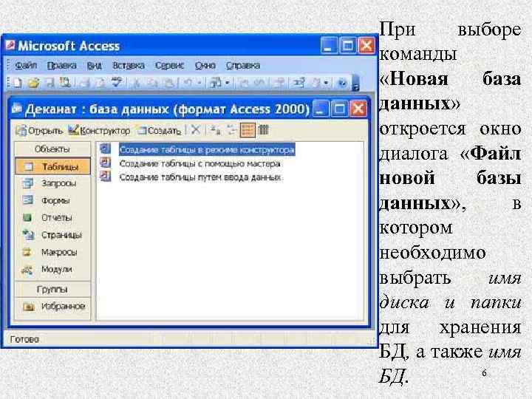Click the Copy toolbar icon
This screenshot has width=532, height=399.
pos(152,83)
